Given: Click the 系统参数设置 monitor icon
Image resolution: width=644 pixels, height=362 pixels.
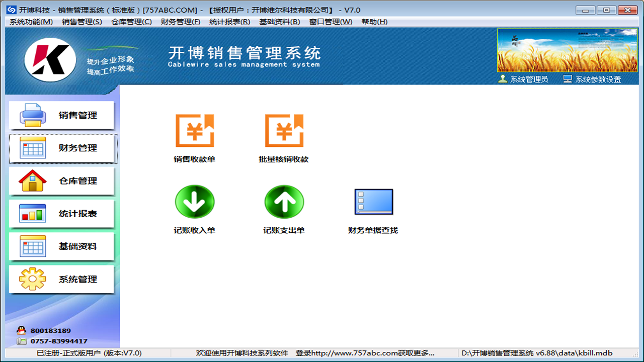Looking at the screenshot, I should coord(568,79).
